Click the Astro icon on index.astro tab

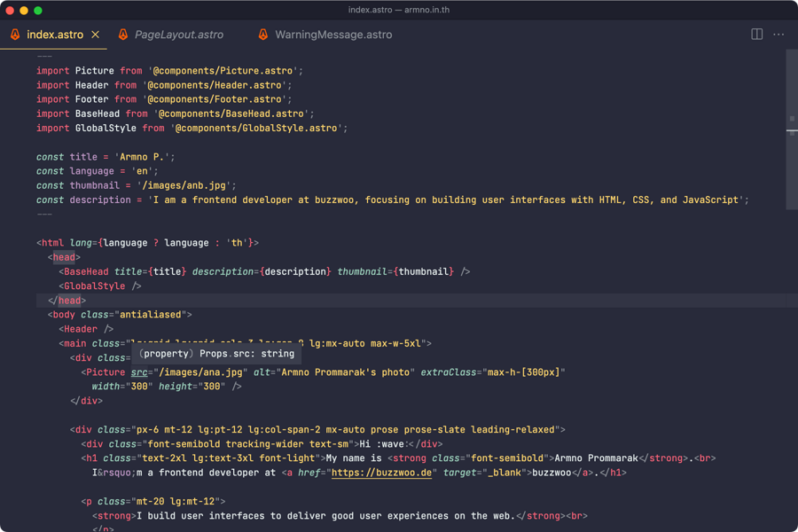coord(15,35)
